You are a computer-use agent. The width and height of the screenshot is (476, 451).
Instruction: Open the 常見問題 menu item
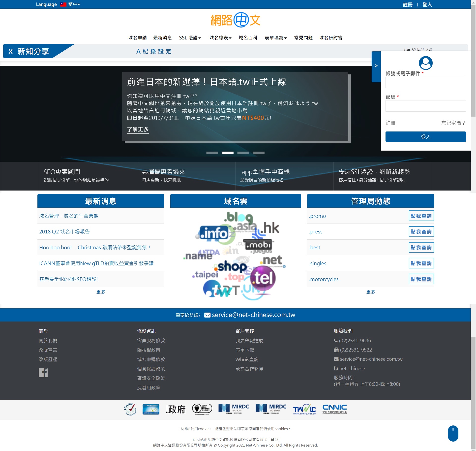[x=303, y=38]
